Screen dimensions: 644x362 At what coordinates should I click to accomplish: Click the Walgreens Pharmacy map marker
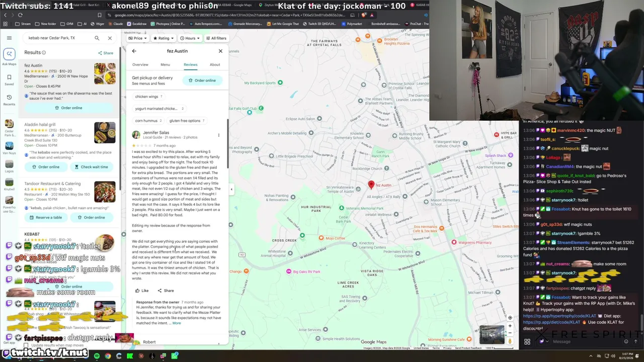454,242
